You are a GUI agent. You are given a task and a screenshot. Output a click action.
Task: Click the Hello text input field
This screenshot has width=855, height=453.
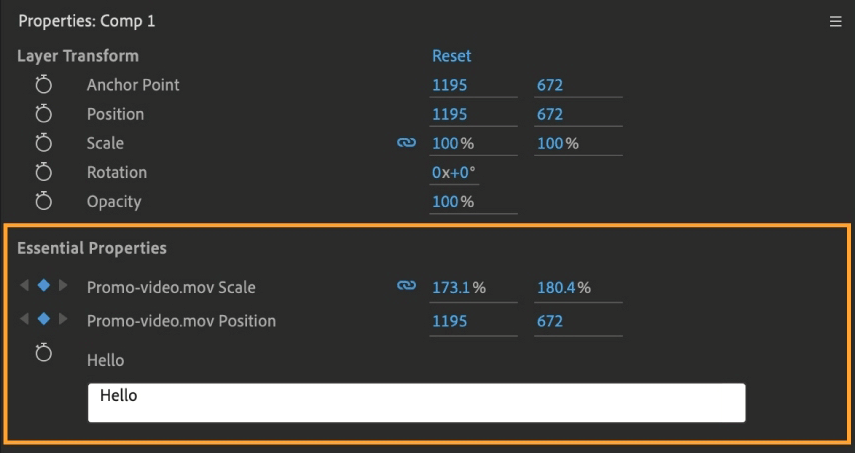click(416, 402)
